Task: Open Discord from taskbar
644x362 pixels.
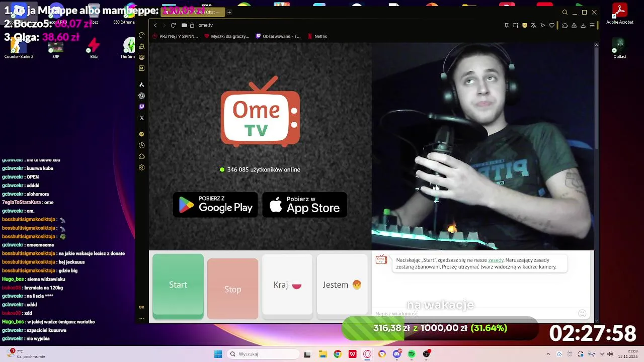Action: point(397,354)
